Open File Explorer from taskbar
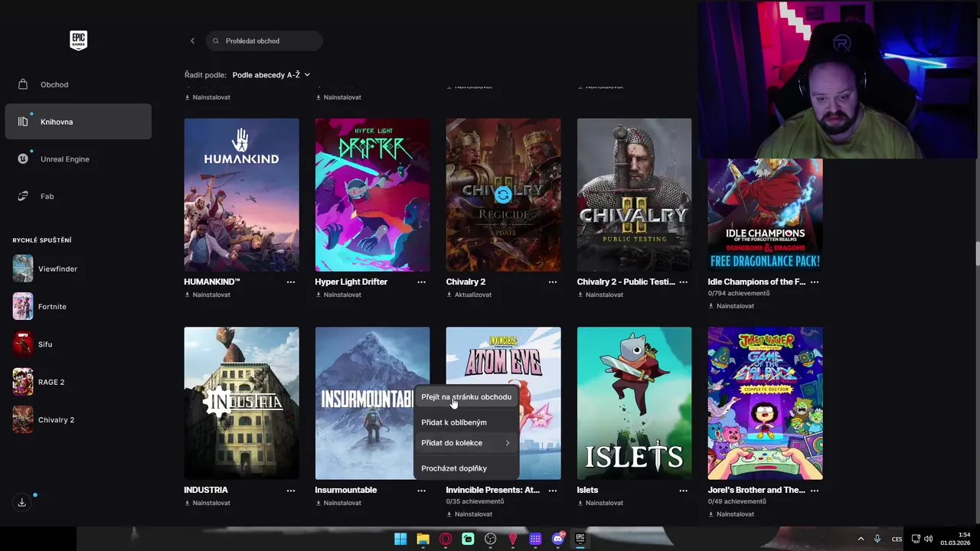Viewport: 980px width, 551px height. tap(423, 539)
